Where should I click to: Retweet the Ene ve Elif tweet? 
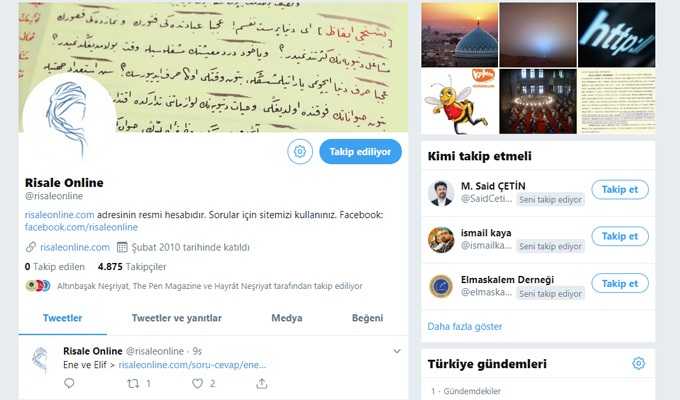tap(133, 383)
